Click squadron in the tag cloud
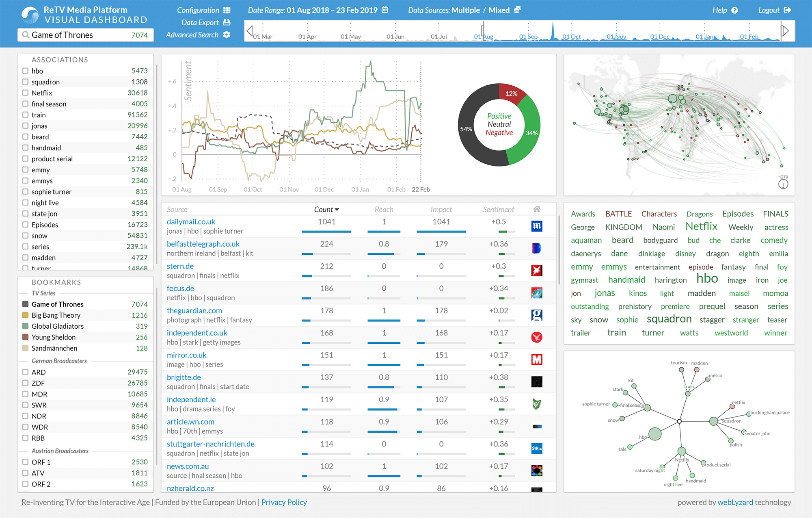The image size is (812, 518). pos(669,319)
